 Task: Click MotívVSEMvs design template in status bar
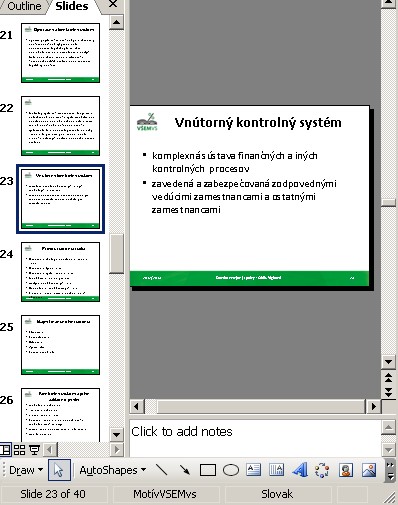tap(165, 494)
